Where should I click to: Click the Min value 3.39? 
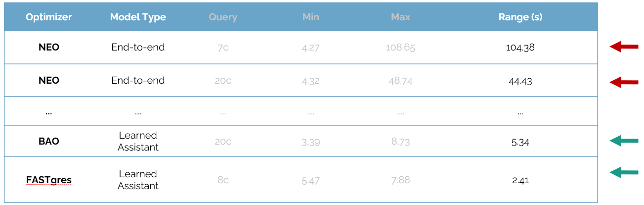coord(310,143)
